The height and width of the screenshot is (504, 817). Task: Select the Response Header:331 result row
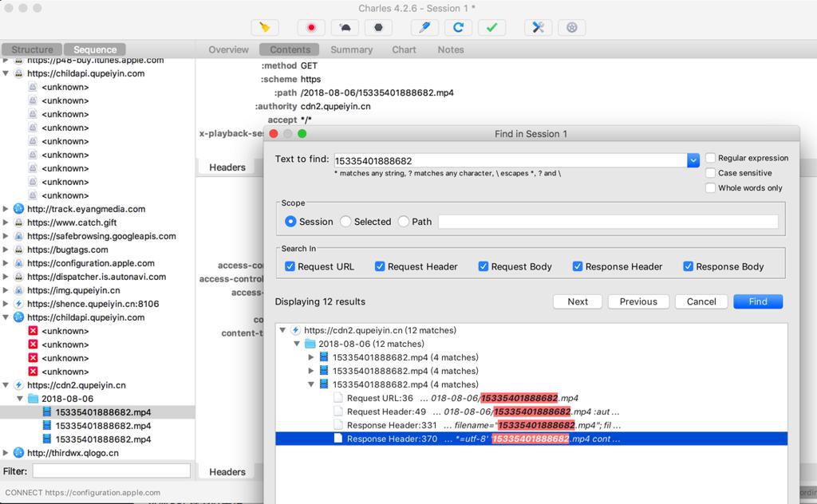coord(531,425)
